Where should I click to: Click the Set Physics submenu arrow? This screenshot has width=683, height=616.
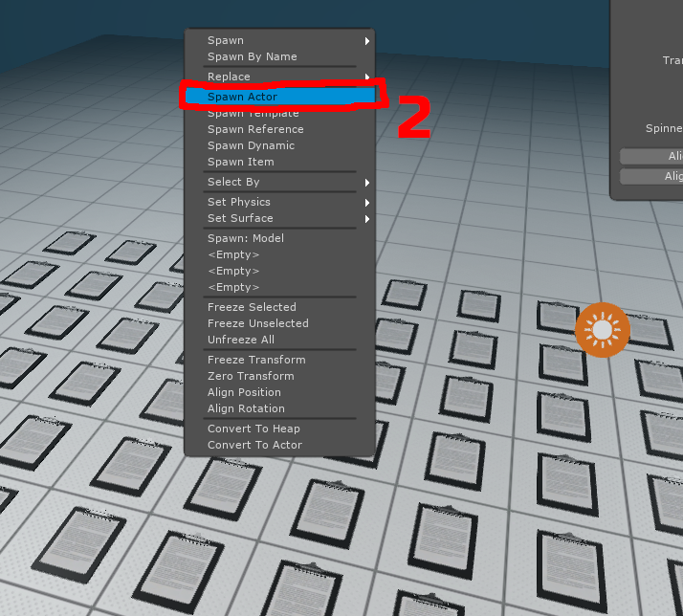coord(367,203)
